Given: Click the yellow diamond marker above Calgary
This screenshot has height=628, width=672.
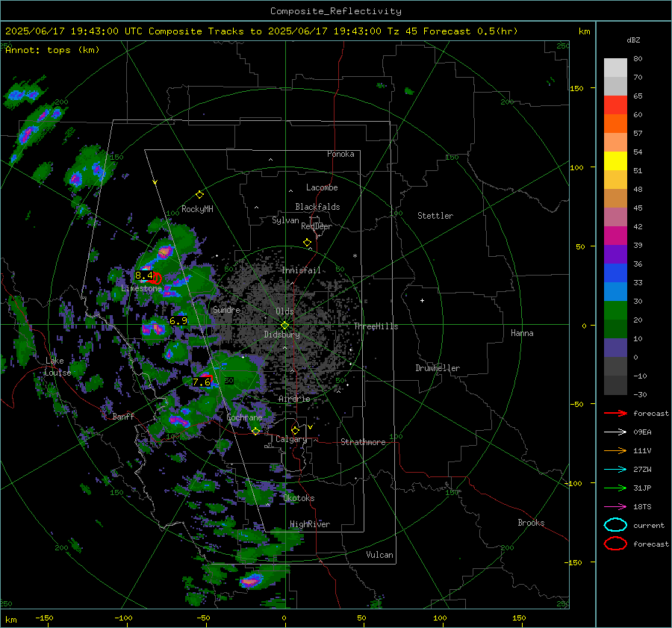Looking at the screenshot, I should click(x=295, y=430).
